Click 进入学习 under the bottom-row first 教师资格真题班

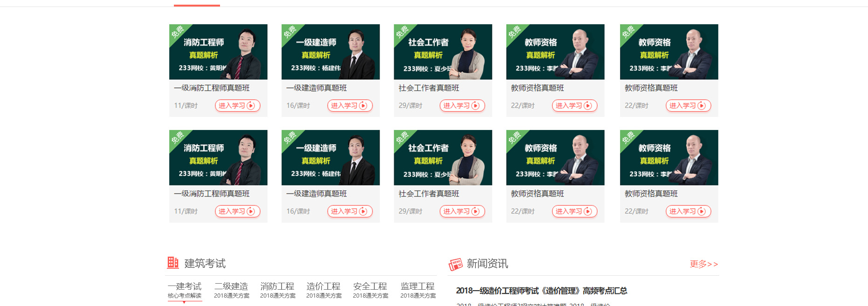pos(574,211)
